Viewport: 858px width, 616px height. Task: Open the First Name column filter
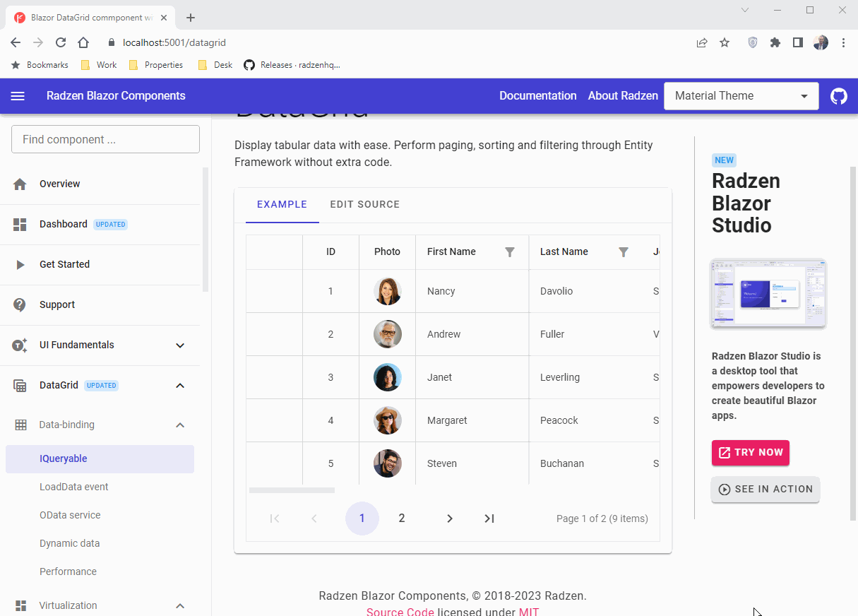point(510,252)
